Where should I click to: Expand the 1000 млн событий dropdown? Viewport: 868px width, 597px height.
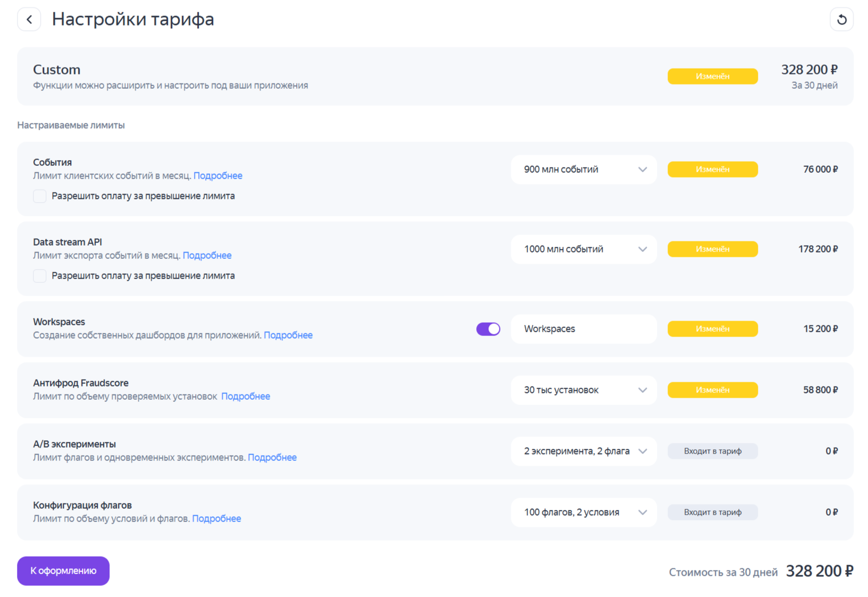[584, 249]
